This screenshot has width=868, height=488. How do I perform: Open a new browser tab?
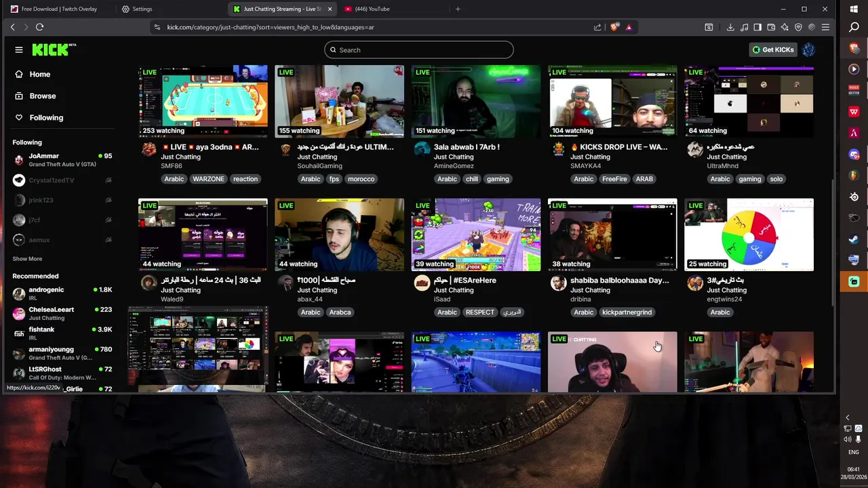[x=458, y=9]
